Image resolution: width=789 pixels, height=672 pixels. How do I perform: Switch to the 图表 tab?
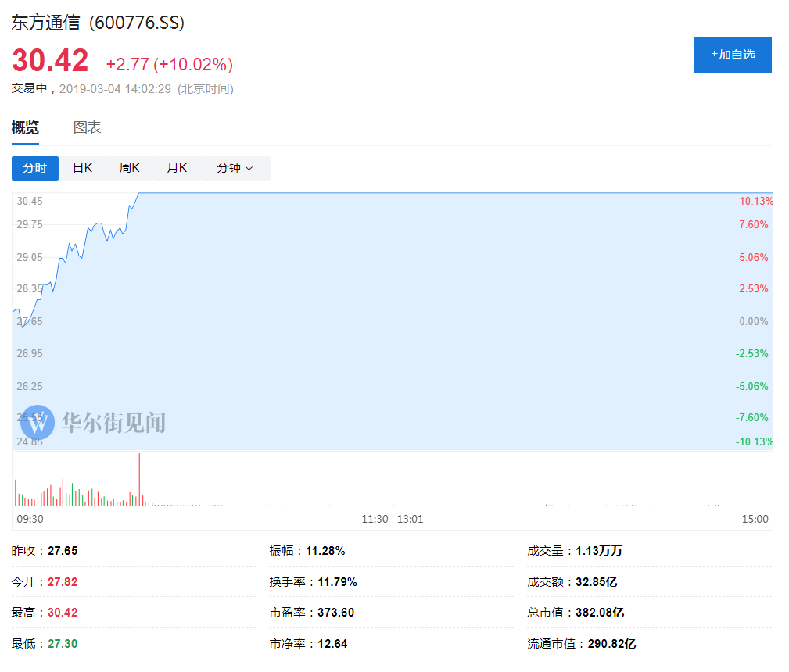pyautogui.click(x=87, y=127)
